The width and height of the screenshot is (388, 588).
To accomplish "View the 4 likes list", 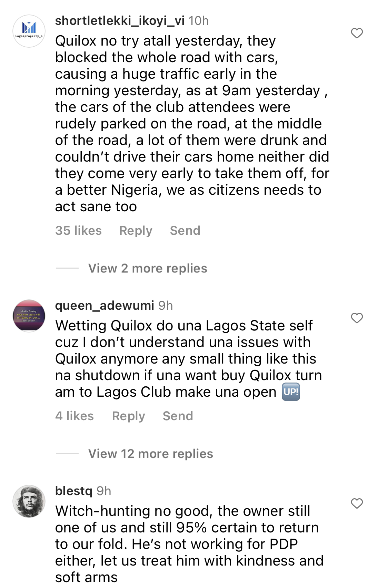I will [x=74, y=416].
